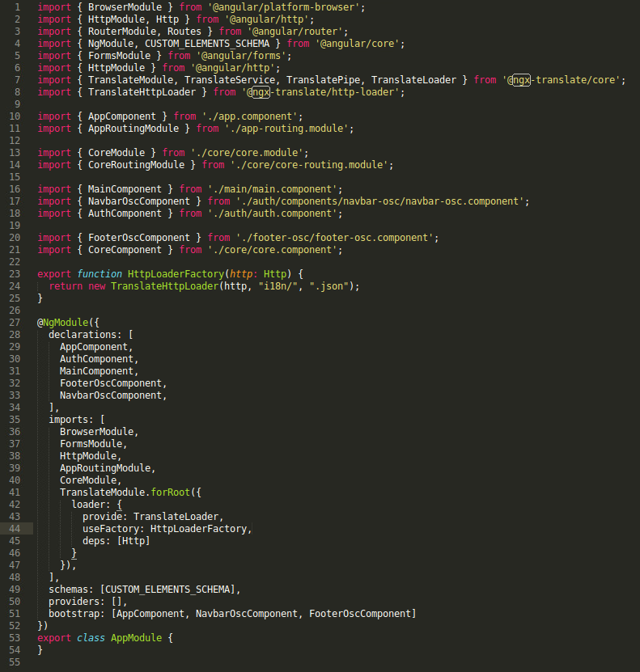Click 'Routes' on line 3
The image size is (640, 672).
pyautogui.click(x=184, y=32)
